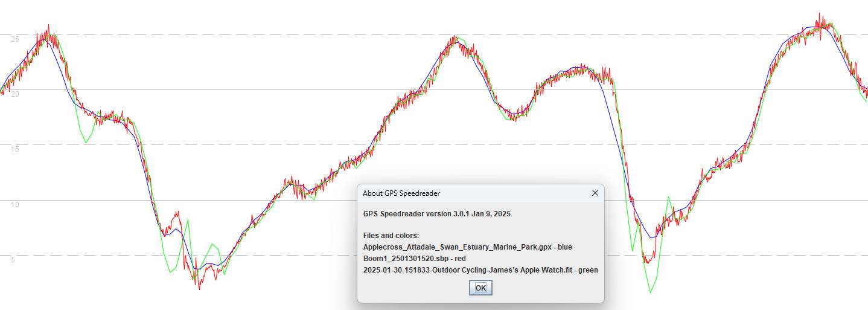
Task: Click the 20 label on the speed axis
Action: 14,94
